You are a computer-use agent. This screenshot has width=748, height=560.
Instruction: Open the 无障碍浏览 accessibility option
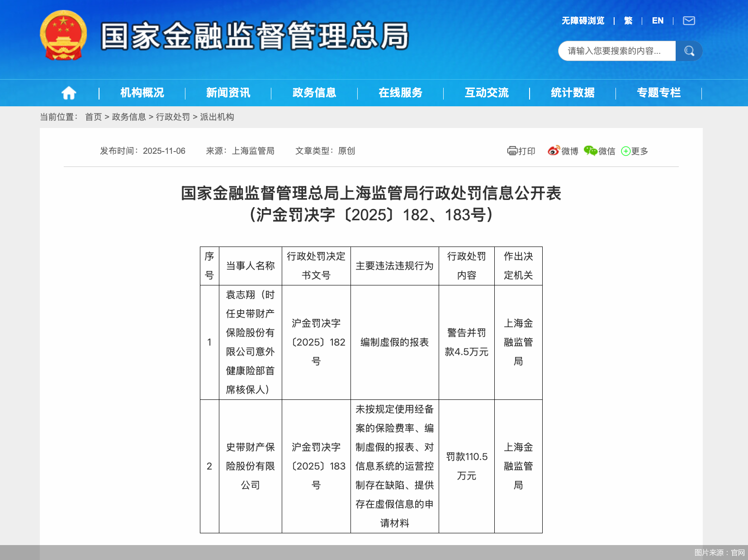pos(582,21)
